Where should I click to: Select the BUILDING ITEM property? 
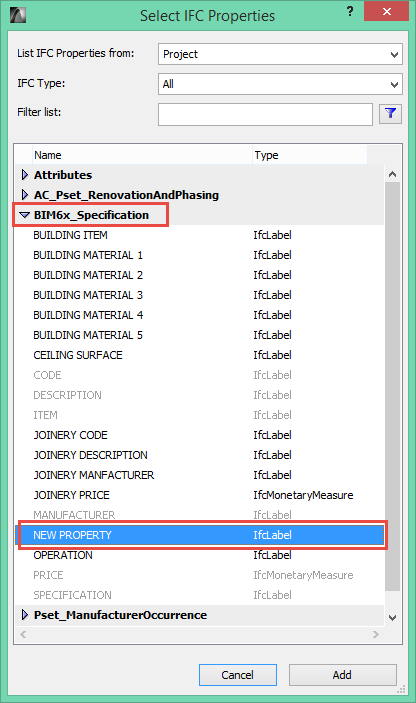tap(200, 235)
